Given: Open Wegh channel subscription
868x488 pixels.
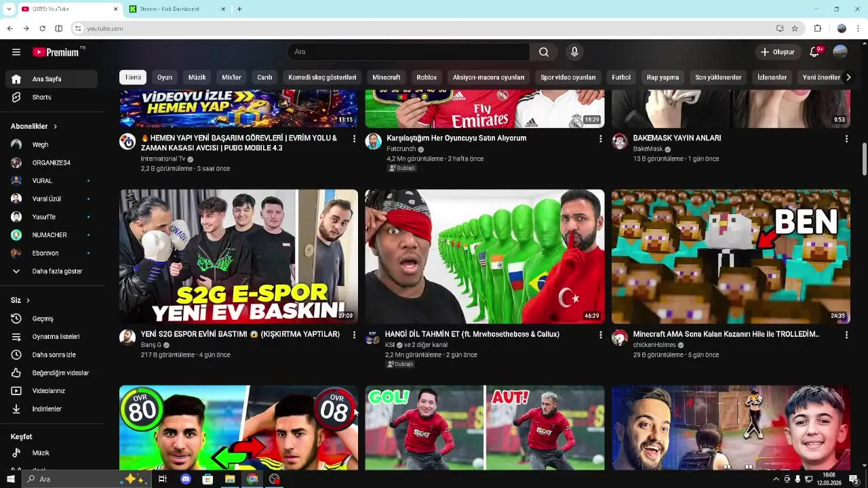Looking at the screenshot, I should tap(52, 145).
